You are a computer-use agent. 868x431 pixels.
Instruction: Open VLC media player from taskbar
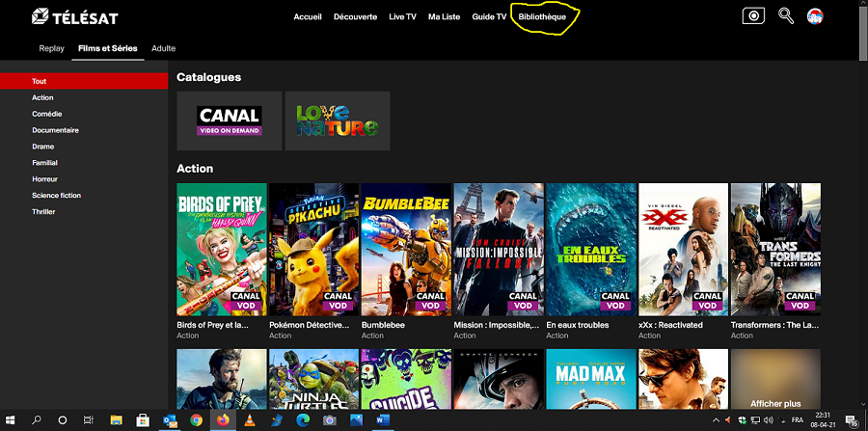click(250, 420)
